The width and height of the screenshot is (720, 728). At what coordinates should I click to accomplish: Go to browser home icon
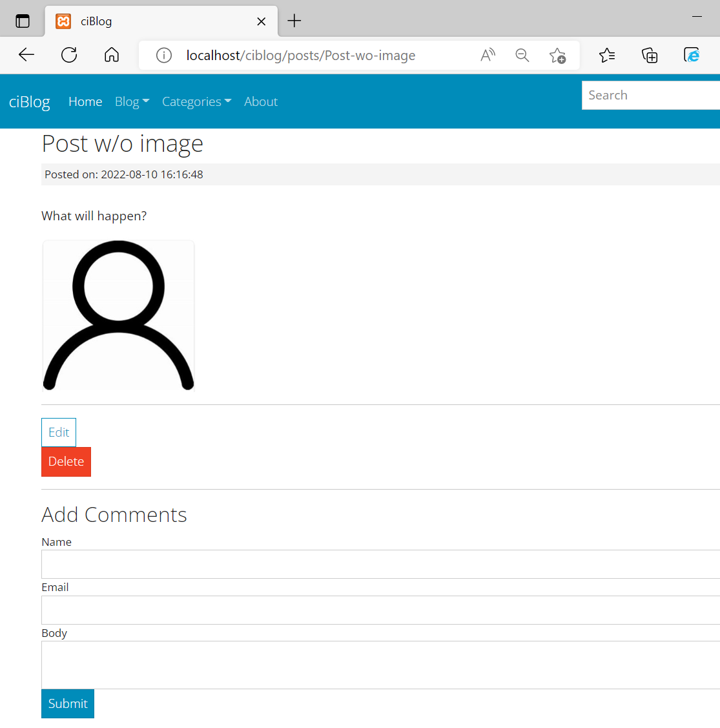112,56
